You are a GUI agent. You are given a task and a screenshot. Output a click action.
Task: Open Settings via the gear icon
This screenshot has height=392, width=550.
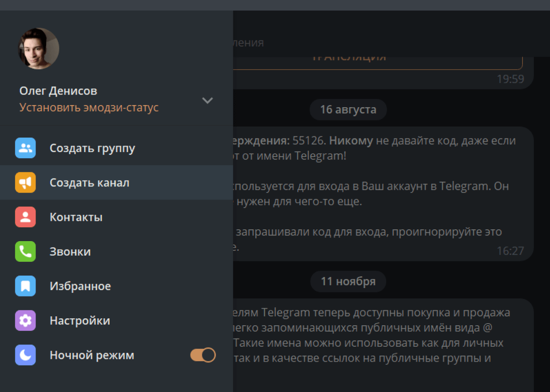pos(25,320)
